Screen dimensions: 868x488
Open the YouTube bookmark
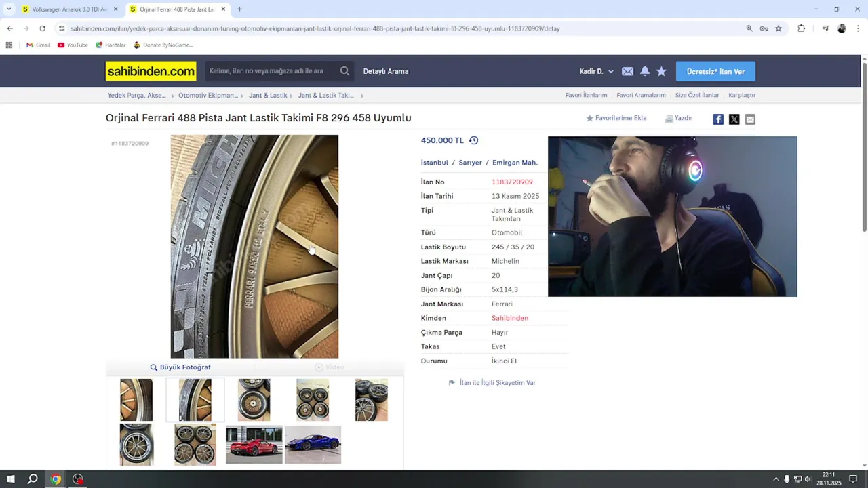[x=73, y=45]
